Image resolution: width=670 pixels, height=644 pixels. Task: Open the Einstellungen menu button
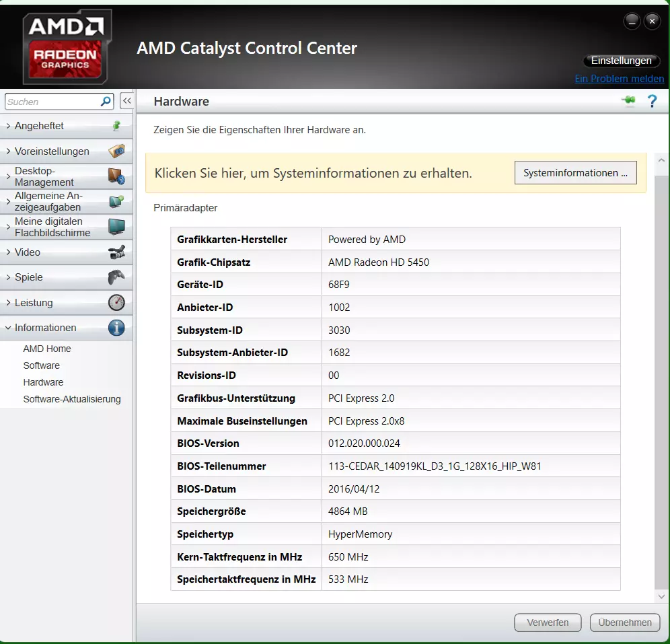coord(622,61)
